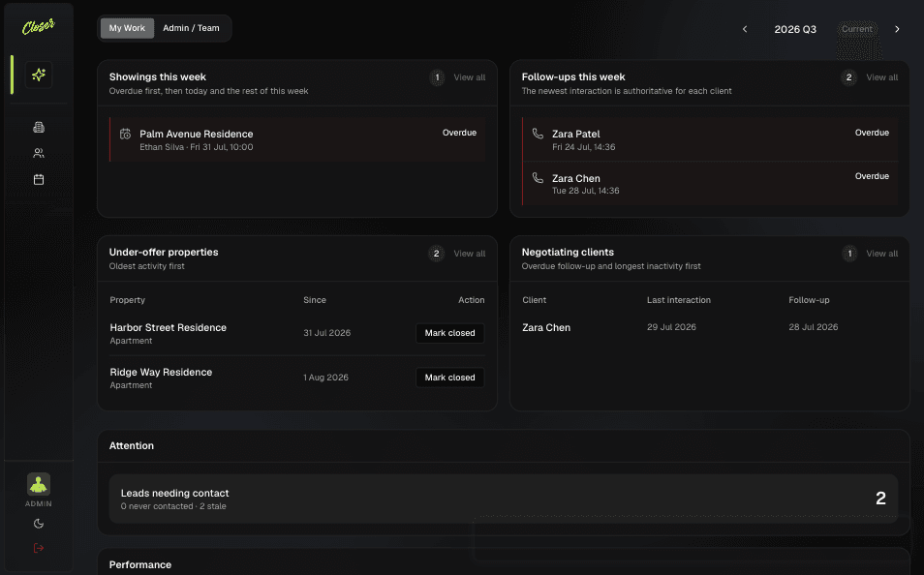Screen dimensions: 924x575
Task: Click the Follow-ups count badge
Action: [849, 77]
